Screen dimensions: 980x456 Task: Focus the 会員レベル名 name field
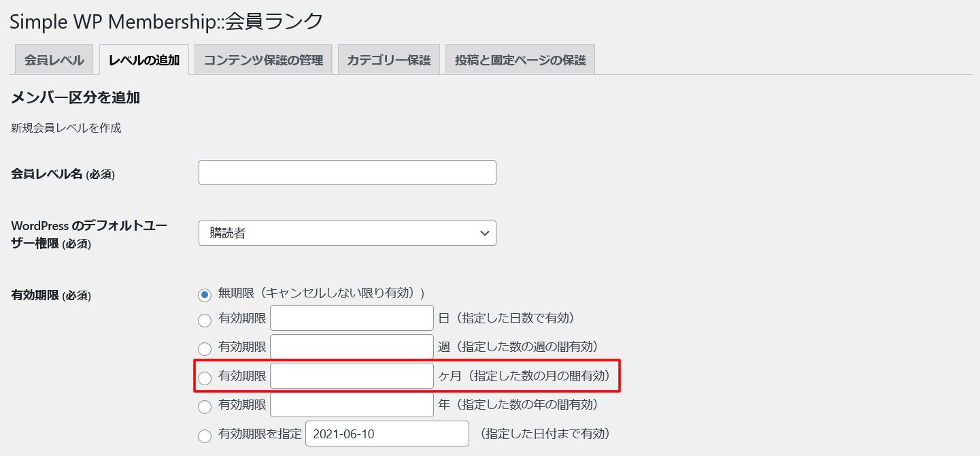coord(347,172)
